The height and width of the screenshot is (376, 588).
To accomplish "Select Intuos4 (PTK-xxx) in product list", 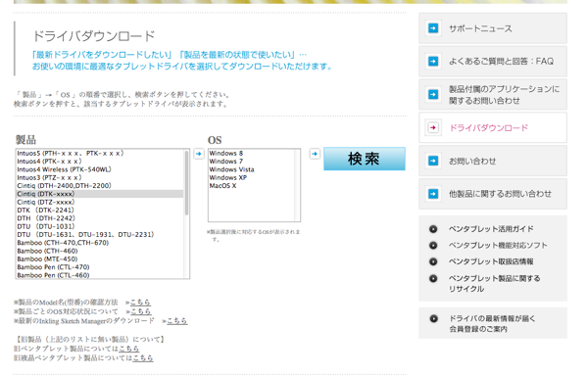I will (100, 162).
